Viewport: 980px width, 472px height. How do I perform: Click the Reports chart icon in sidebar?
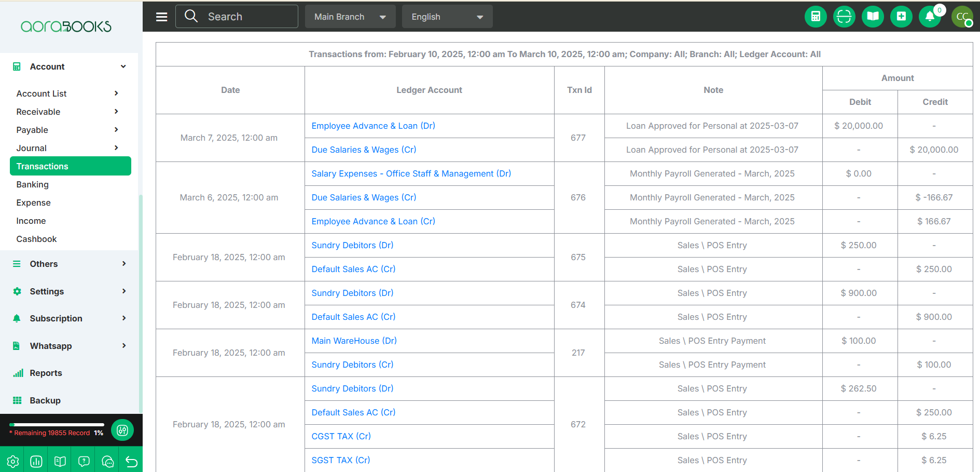pyautogui.click(x=18, y=373)
